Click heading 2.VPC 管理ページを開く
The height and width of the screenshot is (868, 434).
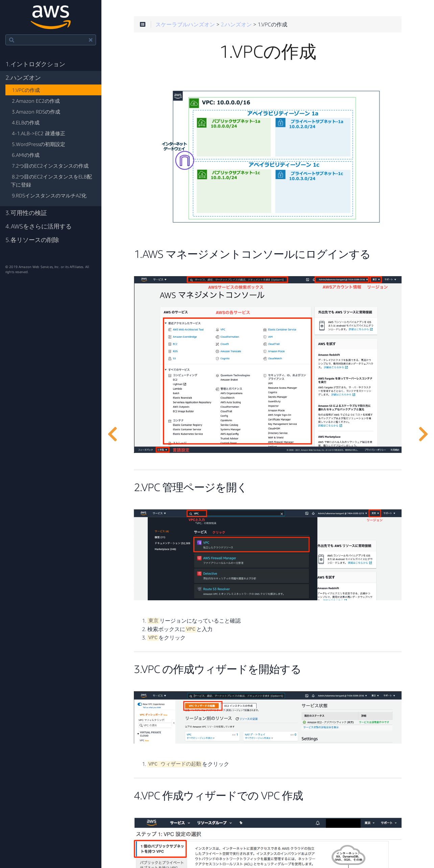pos(190,487)
